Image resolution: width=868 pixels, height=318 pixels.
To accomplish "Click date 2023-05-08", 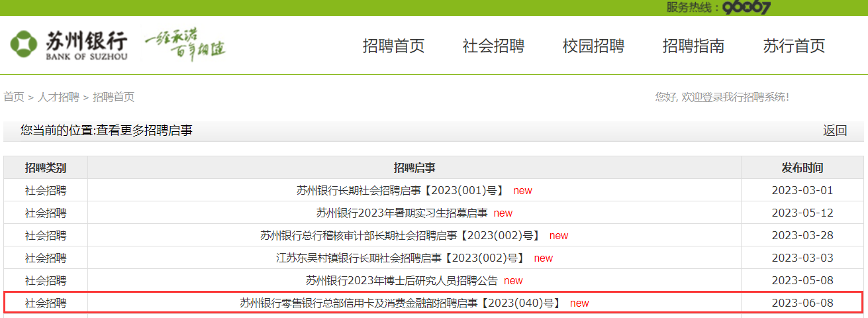I will click(x=802, y=280).
